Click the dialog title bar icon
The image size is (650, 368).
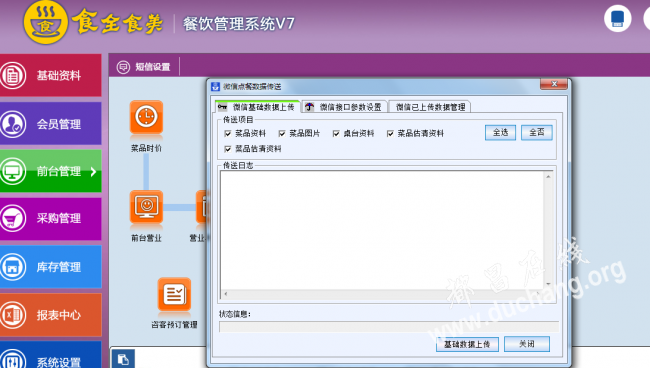(215, 86)
